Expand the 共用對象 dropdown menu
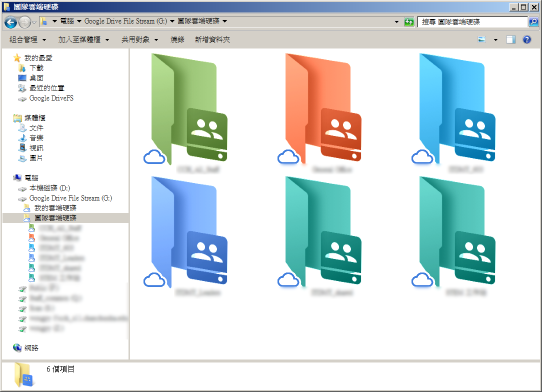The height and width of the screenshot is (392, 542). 139,40
